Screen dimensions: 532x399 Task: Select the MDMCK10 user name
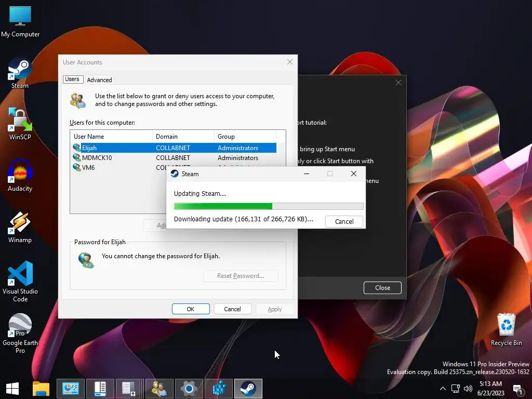coord(97,158)
